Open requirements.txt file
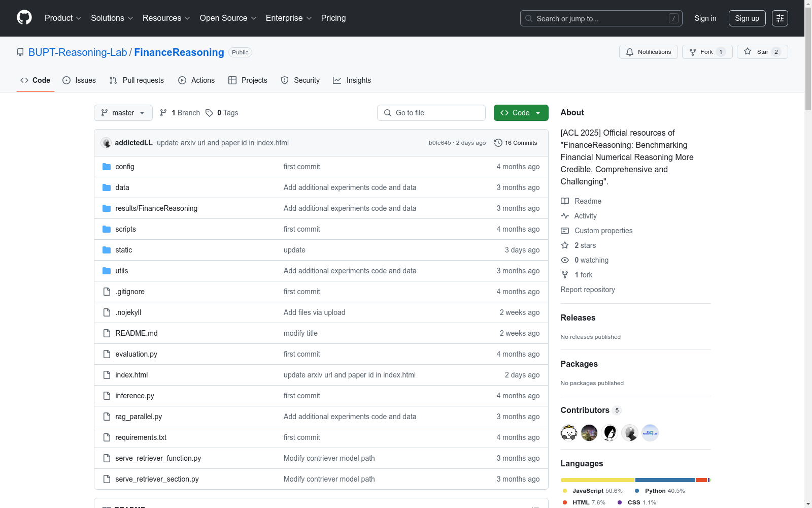The height and width of the screenshot is (508, 812). coord(141,437)
